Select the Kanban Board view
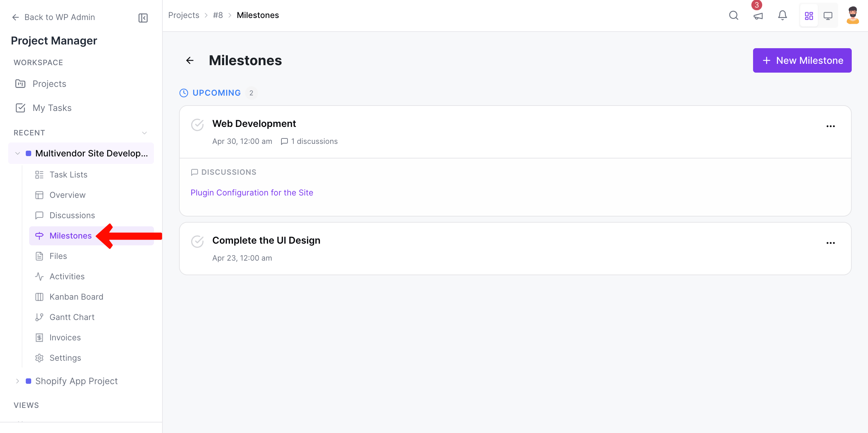Image resolution: width=868 pixels, height=433 pixels. point(76,297)
